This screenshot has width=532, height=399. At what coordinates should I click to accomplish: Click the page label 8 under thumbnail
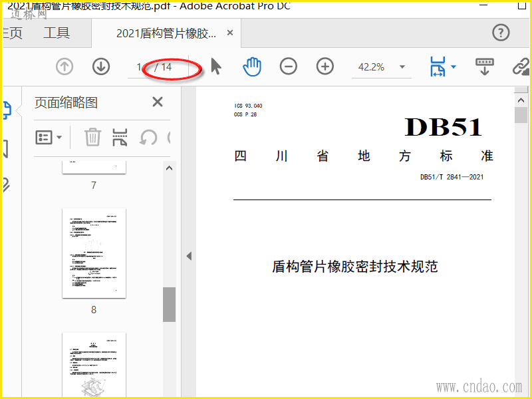(94, 309)
